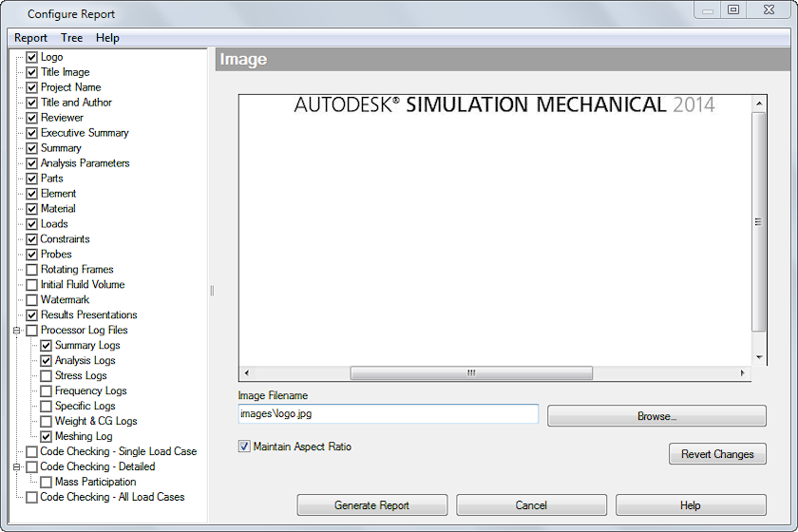Screen dimensions: 798x532
Task: Toggle Maintain Aspect Ratio checkbox
Action: click(244, 446)
